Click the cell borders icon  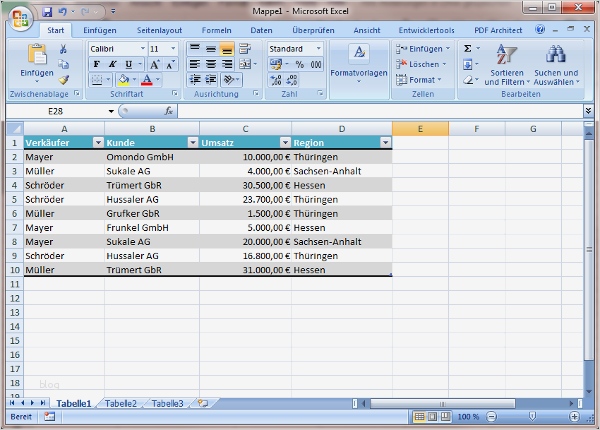point(96,80)
